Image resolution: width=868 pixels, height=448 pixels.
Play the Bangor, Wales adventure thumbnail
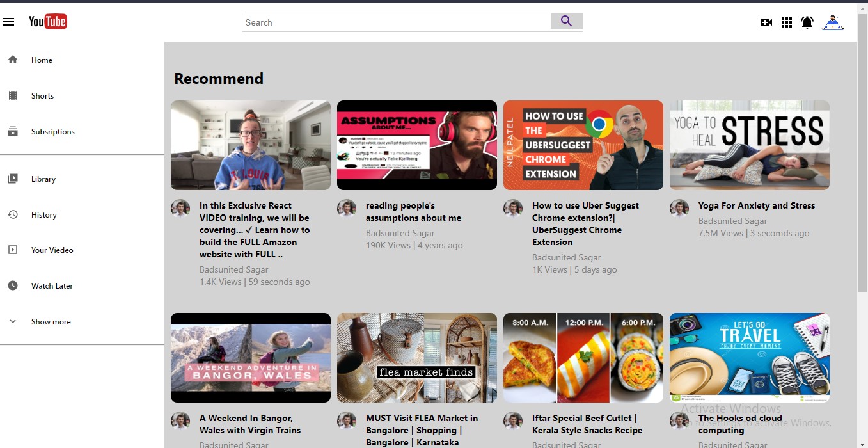pyautogui.click(x=251, y=358)
